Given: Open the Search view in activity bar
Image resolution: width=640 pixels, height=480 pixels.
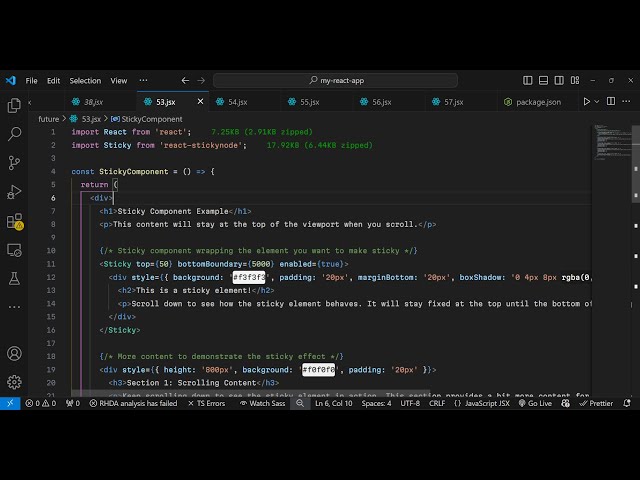Looking at the screenshot, I should point(14,133).
